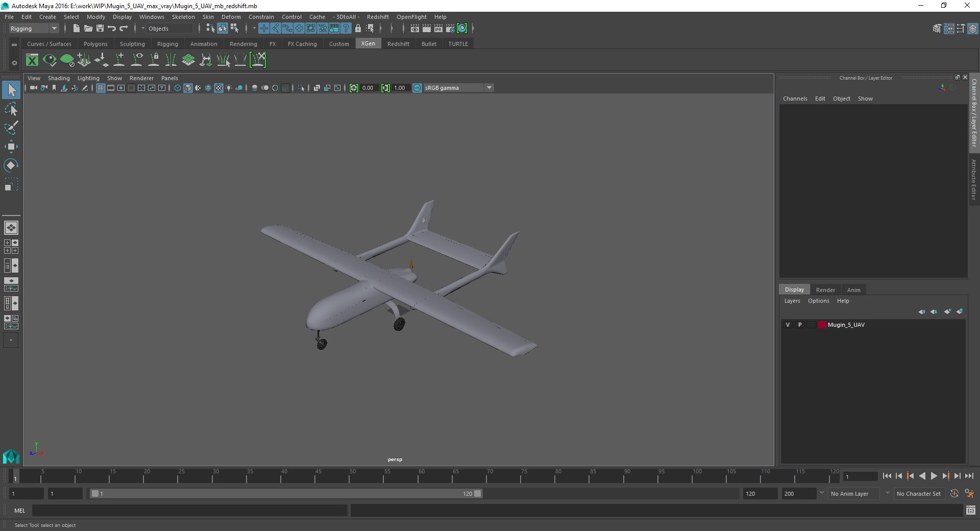Viewport: 980px width, 531px height.
Task: Click the Redo arrow icon
Action: click(124, 29)
